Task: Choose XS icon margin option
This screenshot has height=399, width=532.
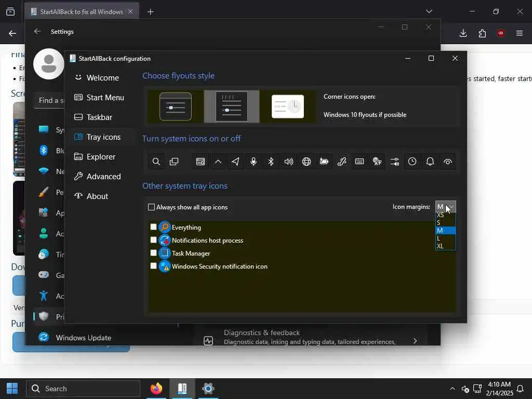Action: pyautogui.click(x=445, y=215)
